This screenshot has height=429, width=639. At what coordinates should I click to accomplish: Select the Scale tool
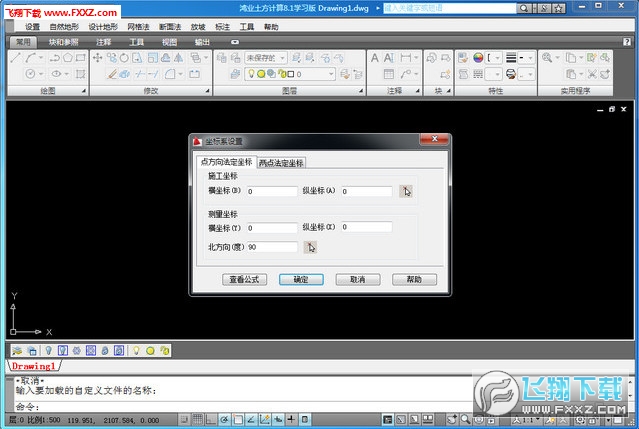152,58
